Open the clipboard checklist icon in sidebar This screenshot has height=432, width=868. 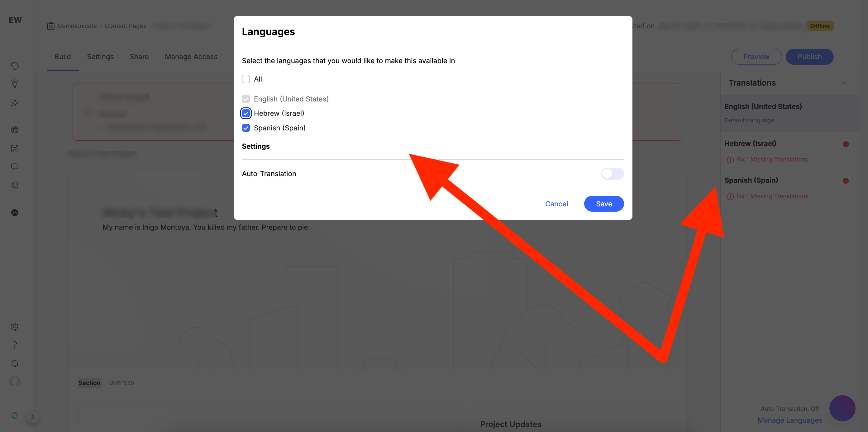point(15,148)
